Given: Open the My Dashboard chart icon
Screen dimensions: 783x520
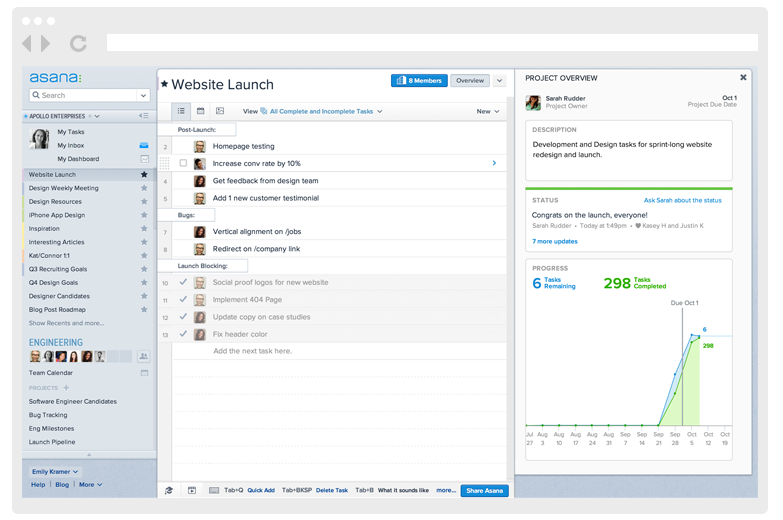Looking at the screenshot, I should pyautogui.click(x=144, y=159).
